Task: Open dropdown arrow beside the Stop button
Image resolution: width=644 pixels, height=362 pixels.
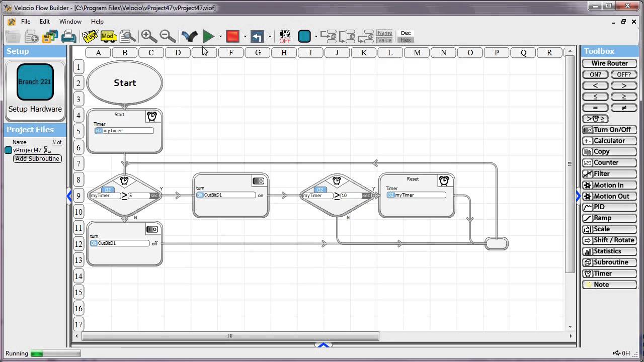Action: click(x=245, y=37)
